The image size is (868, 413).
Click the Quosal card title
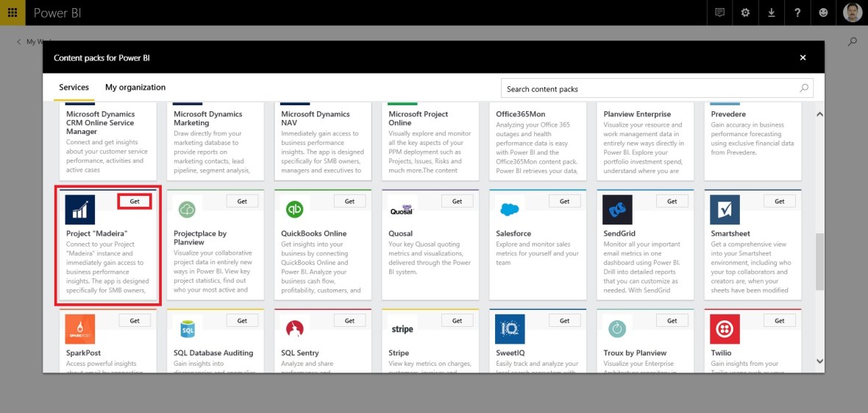[400, 233]
